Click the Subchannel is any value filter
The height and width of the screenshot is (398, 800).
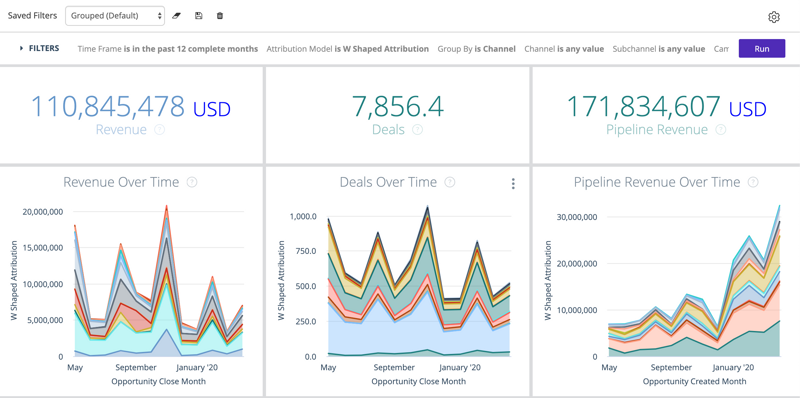[659, 49]
